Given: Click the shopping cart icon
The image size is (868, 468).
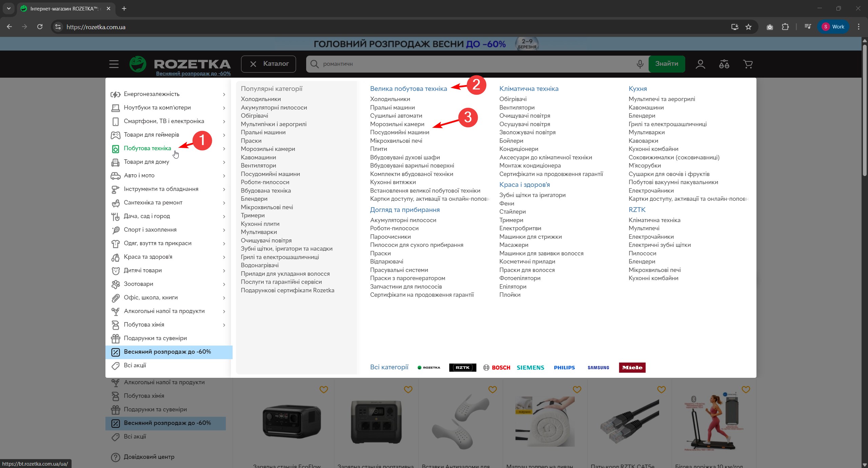Looking at the screenshot, I should [x=748, y=64].
